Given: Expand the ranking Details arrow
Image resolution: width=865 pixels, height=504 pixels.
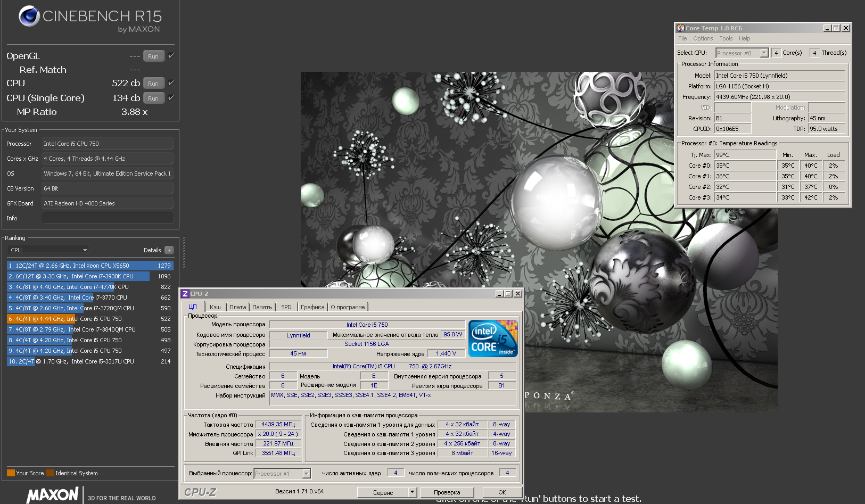Looking at the screenshot, I should tap(169, 250).
